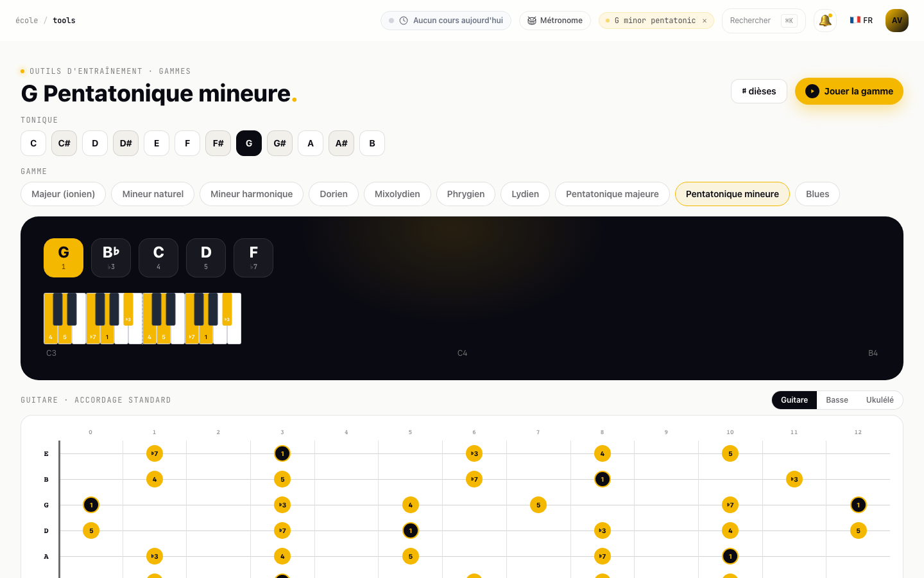Click the G root note card
The width and height of the screenshot is (924, 578).
coord(64,258)
